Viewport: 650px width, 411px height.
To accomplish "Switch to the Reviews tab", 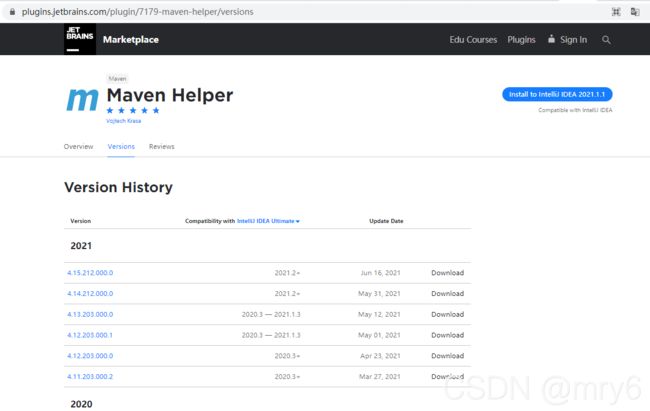I will point(162,146).
